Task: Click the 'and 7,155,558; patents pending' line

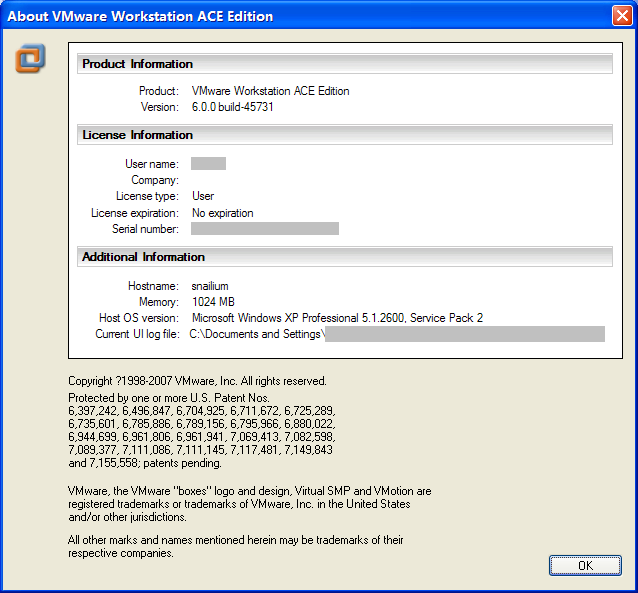Action: point(145,463)
